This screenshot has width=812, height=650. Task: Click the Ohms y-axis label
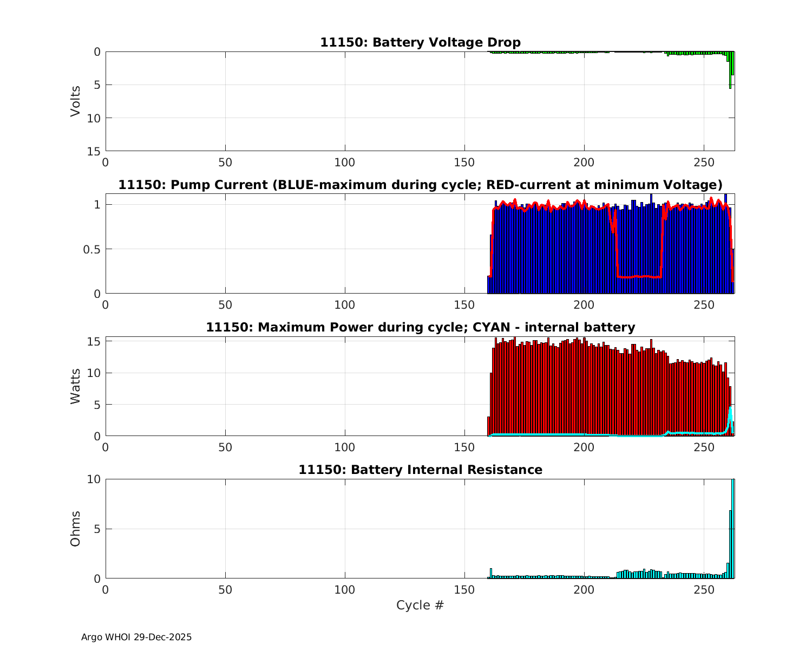(75, 529)
